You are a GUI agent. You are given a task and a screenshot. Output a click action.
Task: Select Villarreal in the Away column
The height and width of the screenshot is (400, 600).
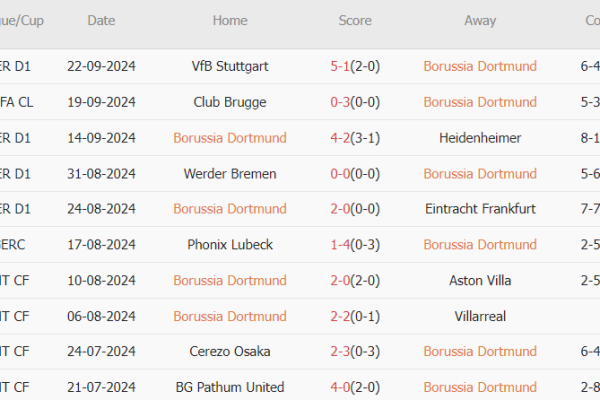480,316
